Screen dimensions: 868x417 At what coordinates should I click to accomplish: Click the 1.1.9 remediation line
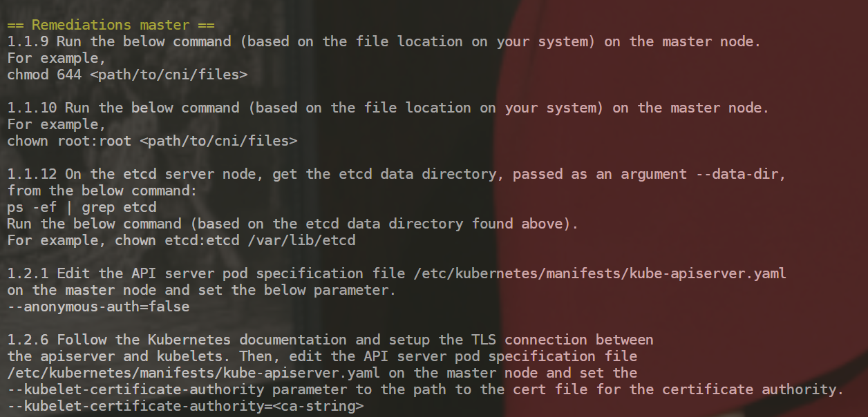pyautogui.click(x=384, y=41)
